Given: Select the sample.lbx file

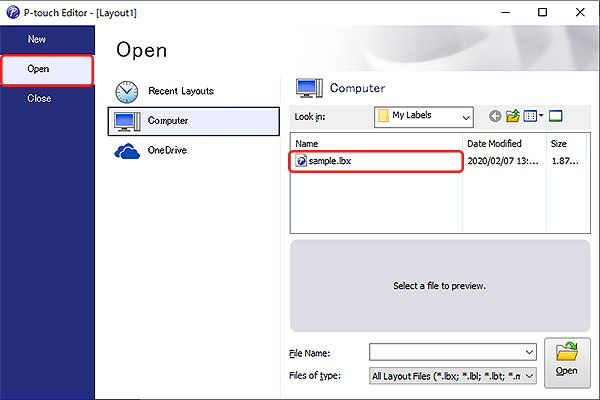Looking at the screenshot, I should click(376, 161).
